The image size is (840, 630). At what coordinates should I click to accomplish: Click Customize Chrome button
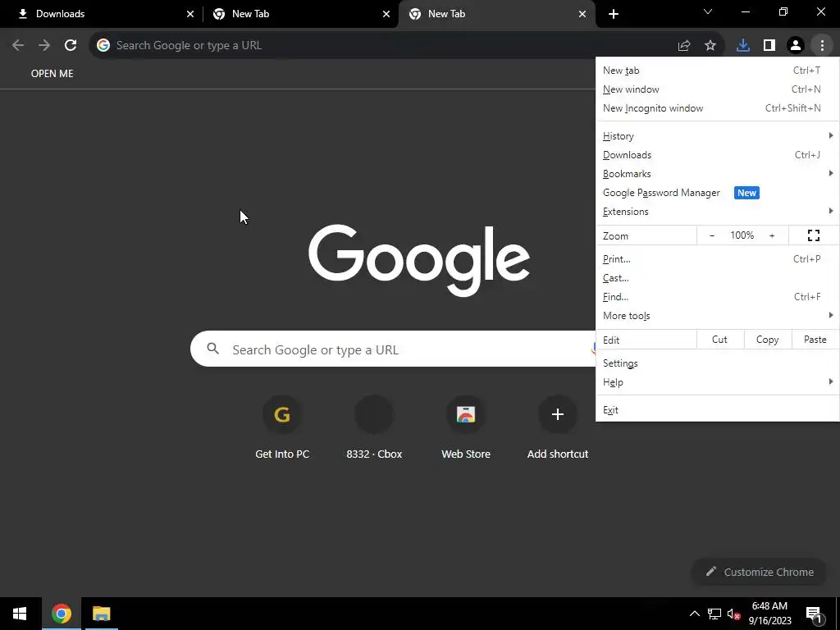[x=760, y=572]
